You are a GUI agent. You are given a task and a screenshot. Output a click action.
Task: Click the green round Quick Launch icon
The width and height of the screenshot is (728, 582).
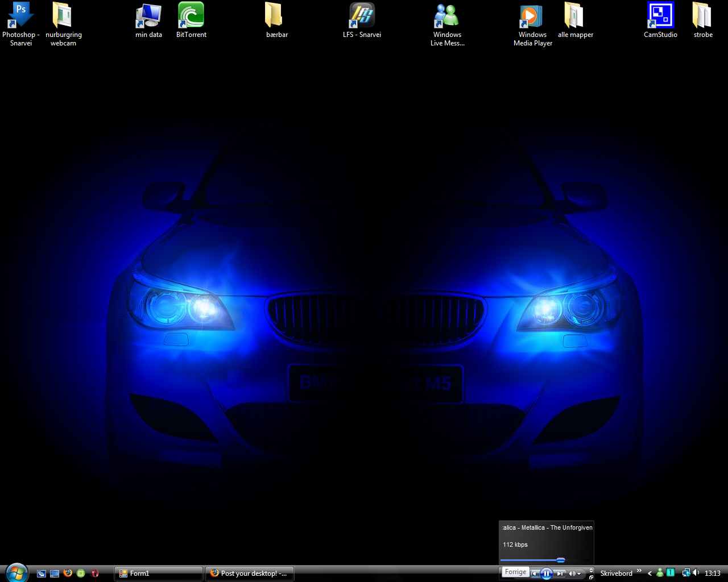click(81, 573)
